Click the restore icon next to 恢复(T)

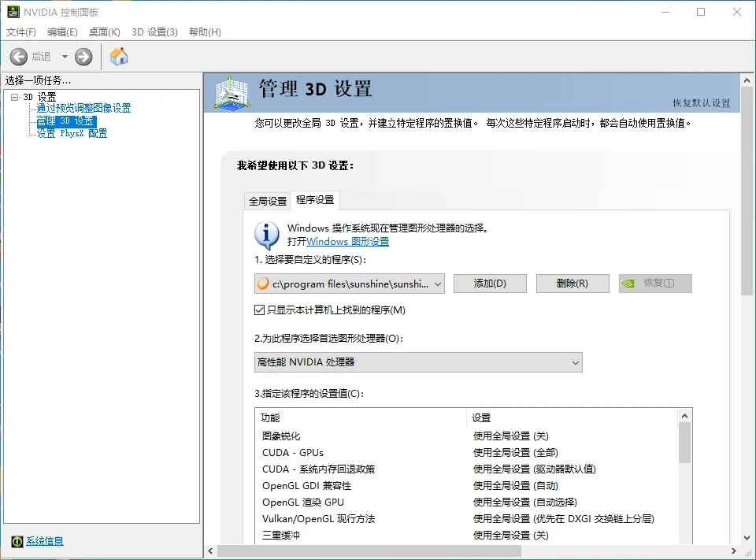click(x=628, y=284)
